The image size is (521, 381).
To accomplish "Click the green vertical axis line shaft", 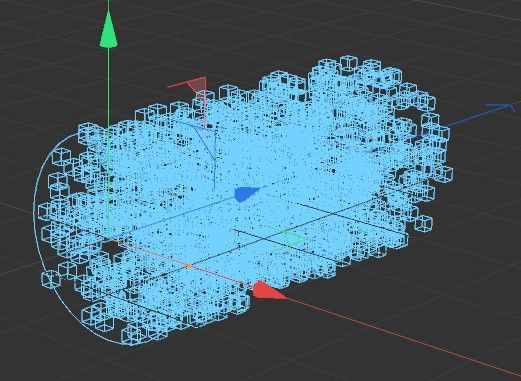I will pos(108,140).
